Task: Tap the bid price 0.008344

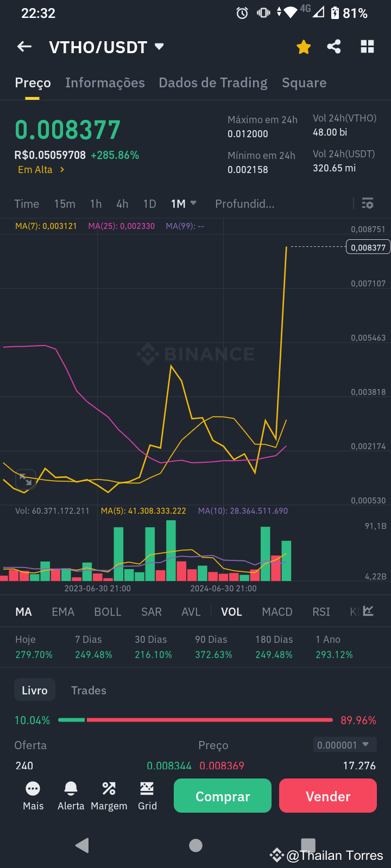Action: (x=169, y=765)
